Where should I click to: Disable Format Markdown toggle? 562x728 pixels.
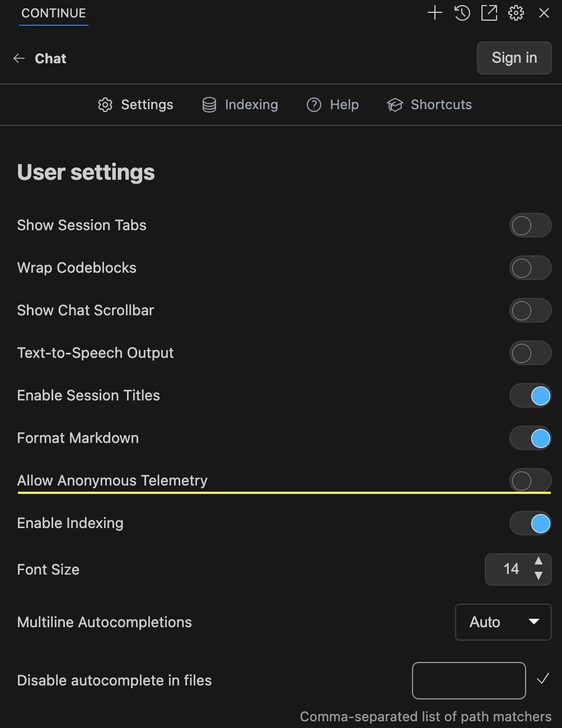tap(530, 438)
